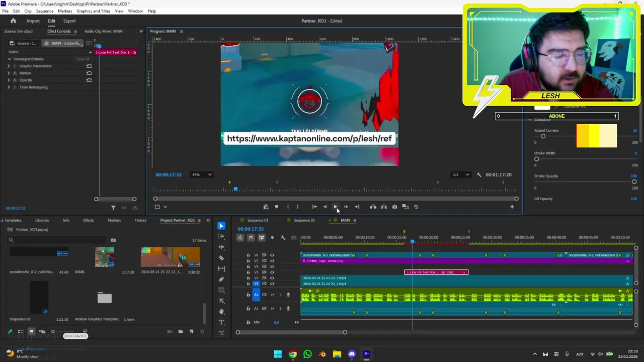Reset Motion effect button

click(x=89, y=73)
